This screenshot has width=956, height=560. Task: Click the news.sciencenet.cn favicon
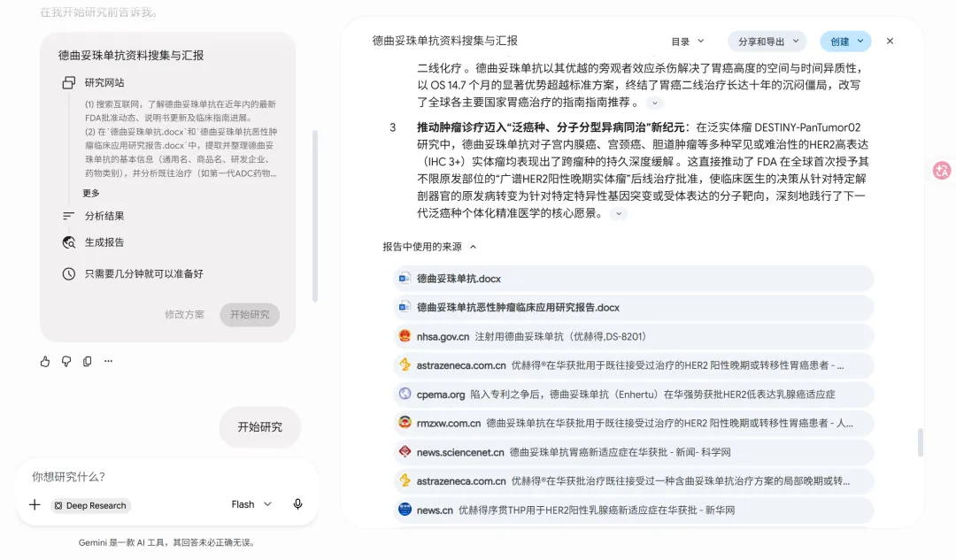[405, 451]
